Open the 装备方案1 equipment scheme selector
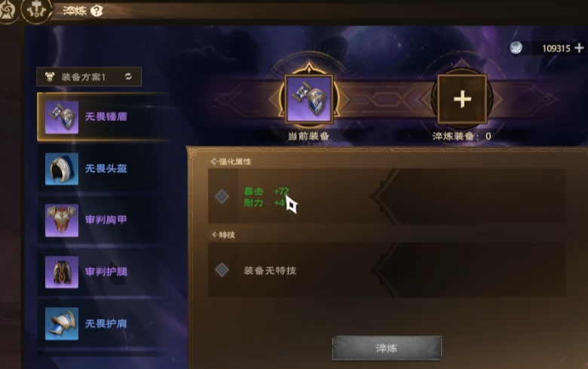Viewport: 588px width, 369px height. (x=89, y=77)
